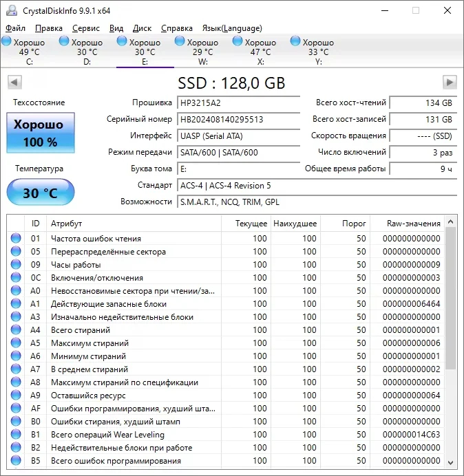Select the Y: drive status orb at 33 °C

point(295,41)
